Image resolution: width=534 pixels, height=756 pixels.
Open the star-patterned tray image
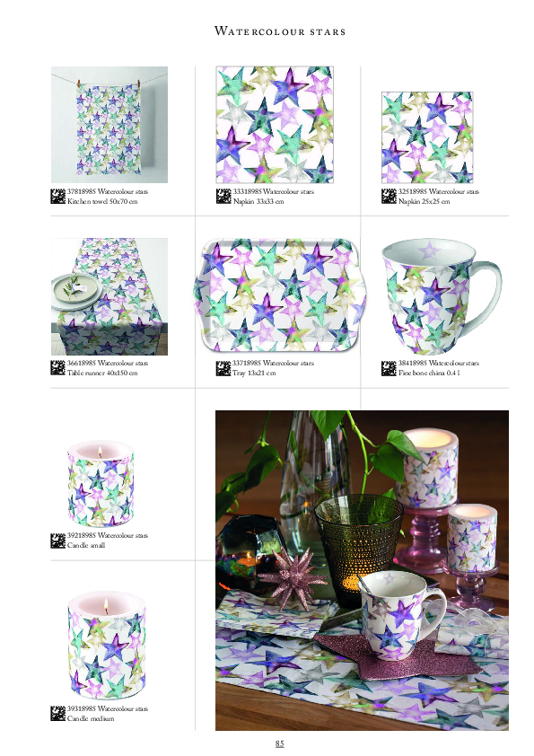coord(280,295)
